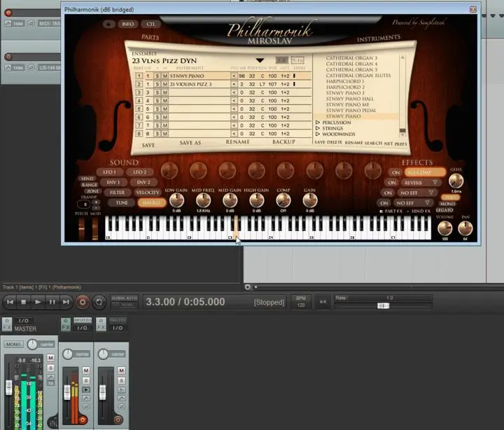The image size is (504, 430).
Task: Open the ensemble preset dropdown arrow
Action: [x=260, y=60]
